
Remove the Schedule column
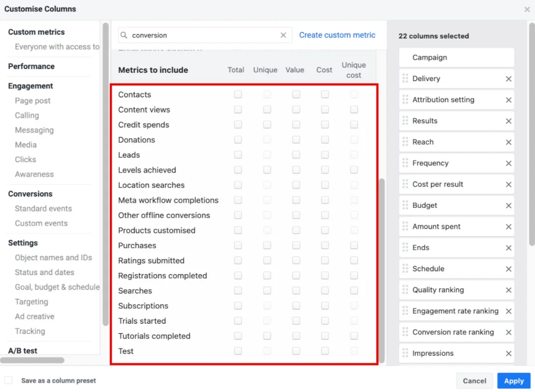point(508,269)
